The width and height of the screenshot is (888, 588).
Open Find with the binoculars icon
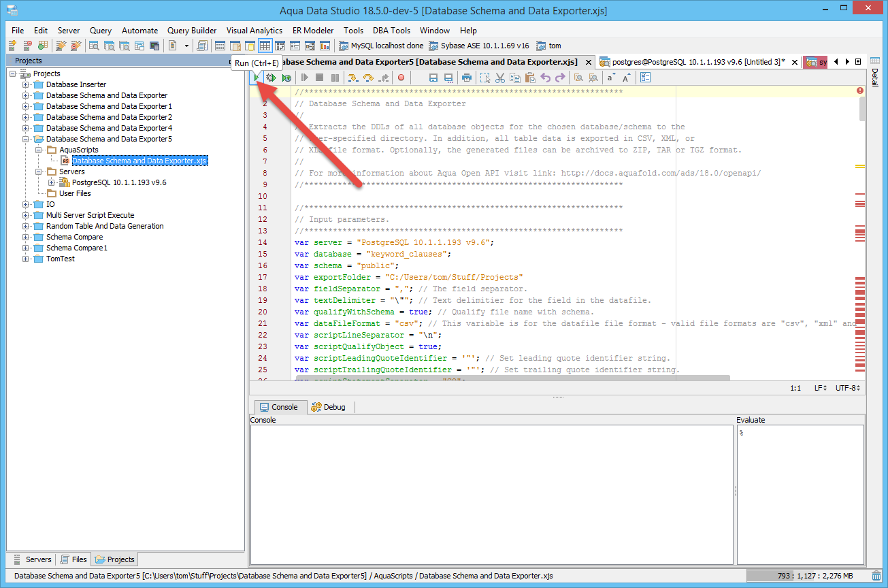(578, 78)
